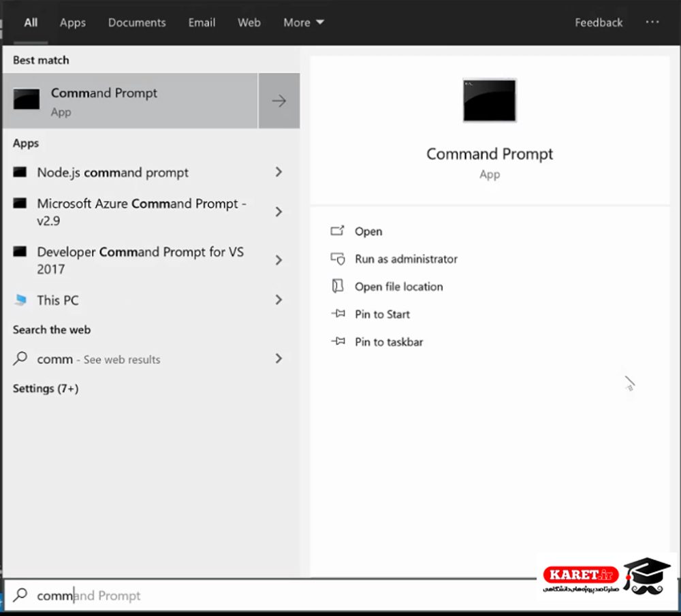Open the three-dots options menu
This screenshot has height=616, width=681.
(652, 22)
